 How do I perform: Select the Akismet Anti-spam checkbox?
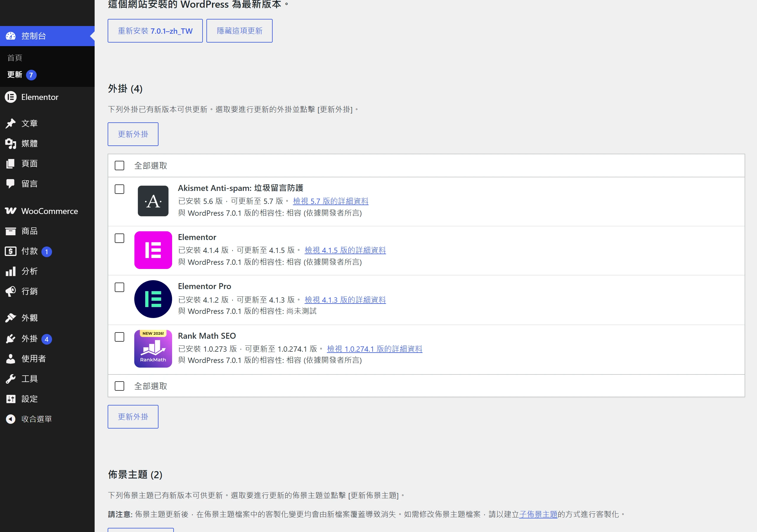pos(119,189)
